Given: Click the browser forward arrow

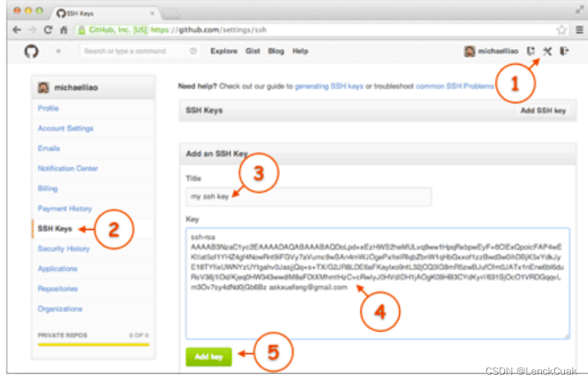Looking at the screenshot, I should 32,30.
